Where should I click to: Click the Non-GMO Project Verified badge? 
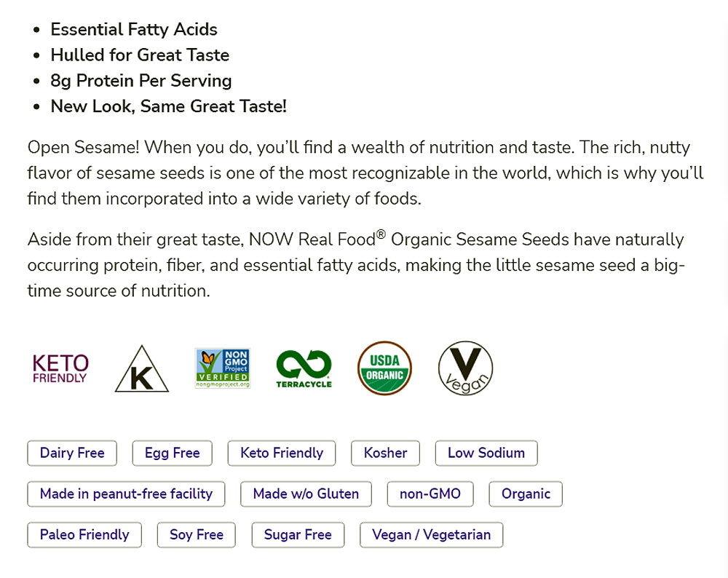(223, 368)
